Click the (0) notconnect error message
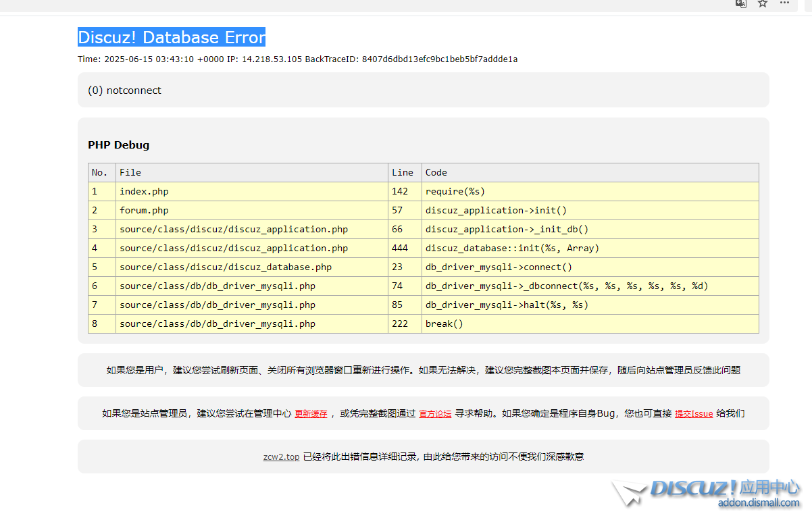812x520 pixels. pos(125,90)
